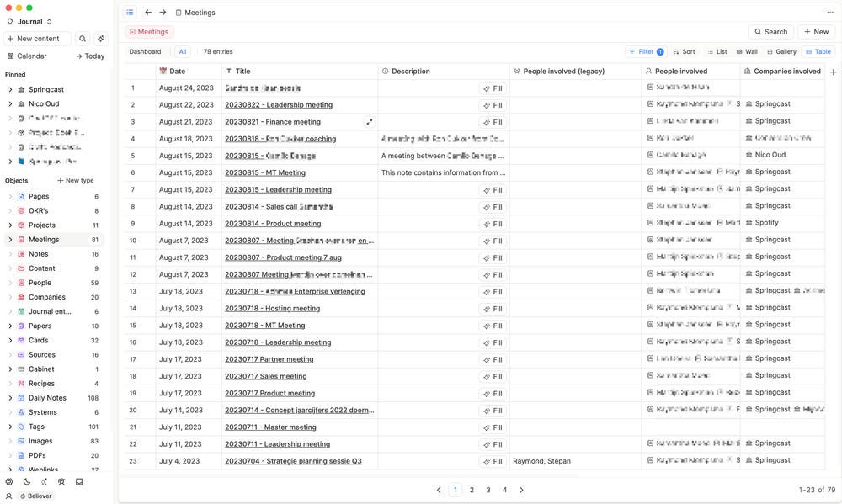
Task: Expand the Daily Notes object type
Action: click(10, 398)
